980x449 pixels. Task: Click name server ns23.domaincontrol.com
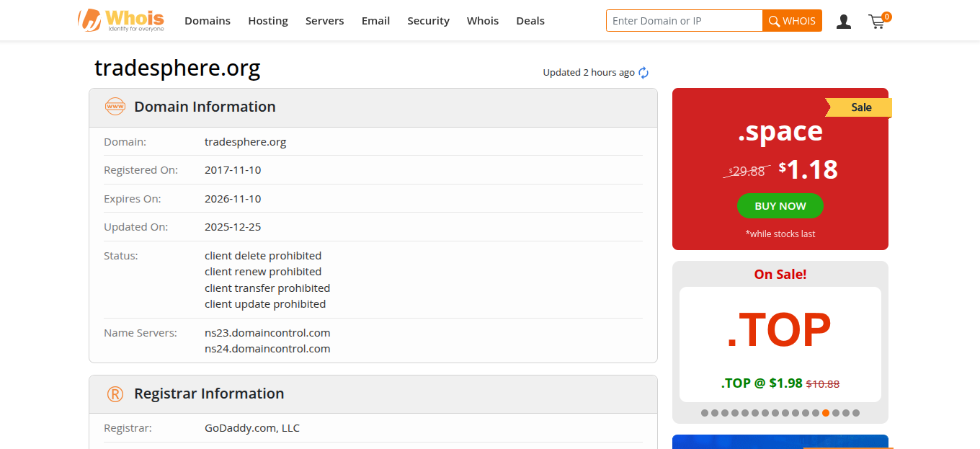[x=267, y=333]
